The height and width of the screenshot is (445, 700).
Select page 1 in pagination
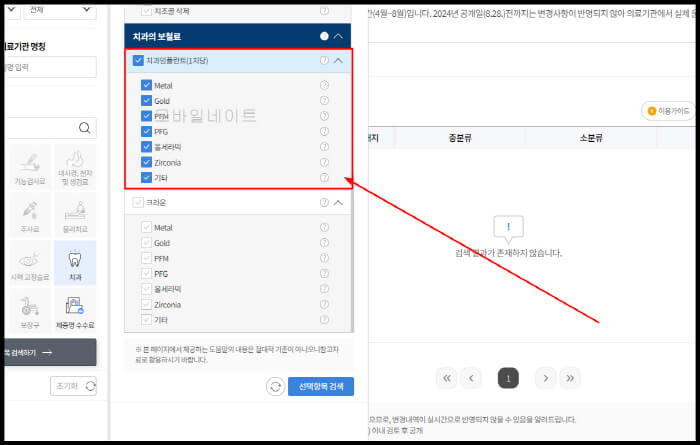pos(508,378)
